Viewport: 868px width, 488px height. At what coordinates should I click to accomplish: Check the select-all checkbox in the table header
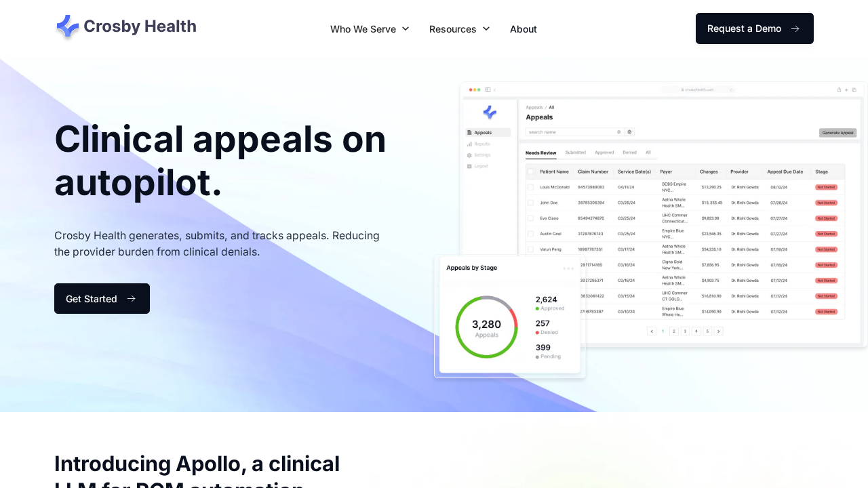pos(530,171)
